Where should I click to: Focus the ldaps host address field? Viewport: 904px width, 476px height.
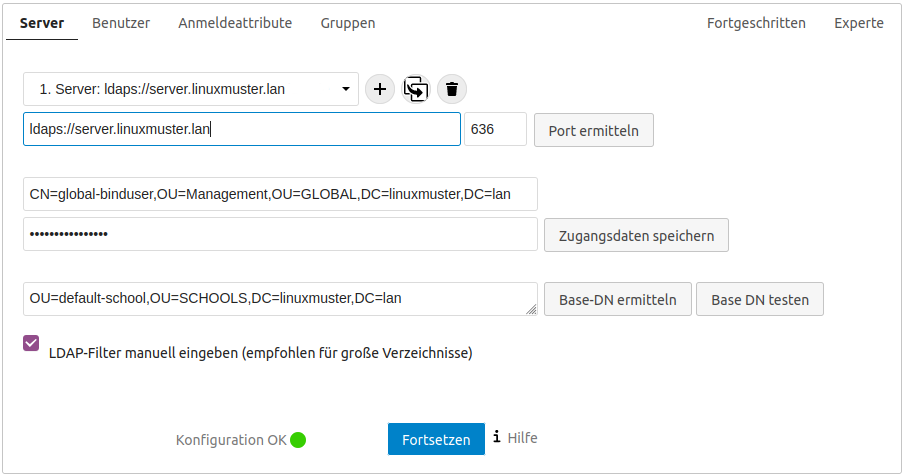tap(242, 129)
